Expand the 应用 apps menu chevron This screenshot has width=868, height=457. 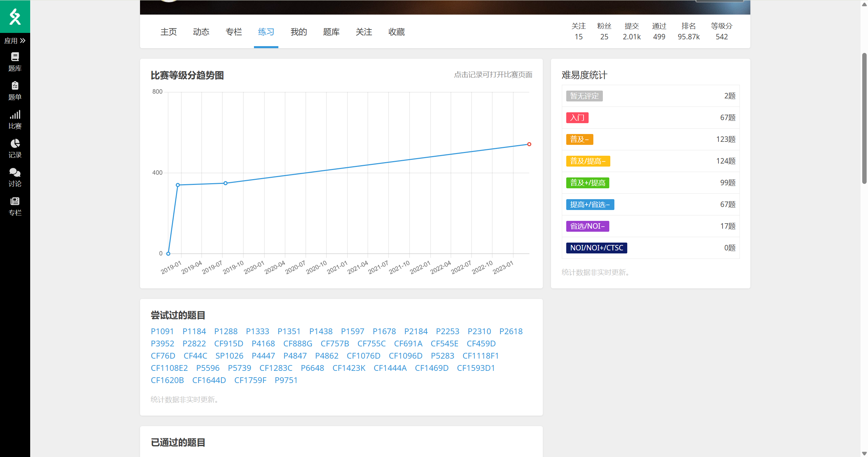[x=23, y=41]
